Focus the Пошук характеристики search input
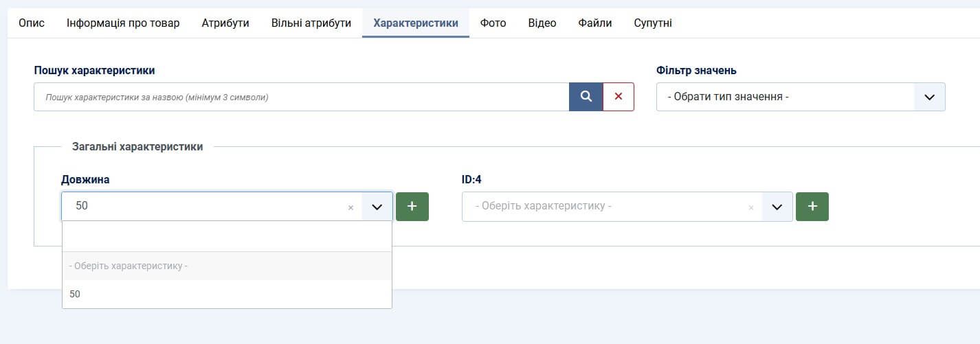Screen dimensions: 980x344 301,97
